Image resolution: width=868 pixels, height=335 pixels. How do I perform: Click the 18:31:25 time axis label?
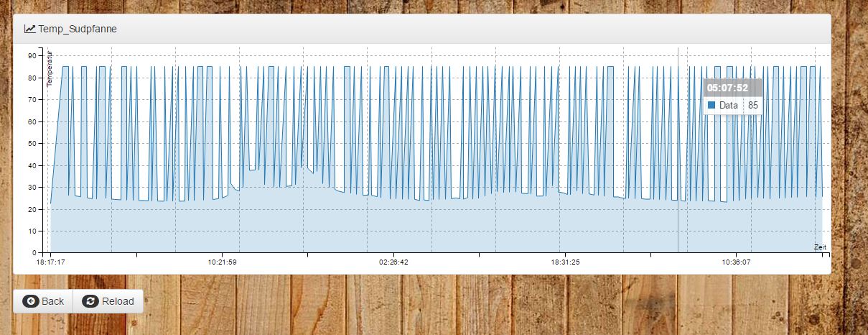click(x=566, y=262)
